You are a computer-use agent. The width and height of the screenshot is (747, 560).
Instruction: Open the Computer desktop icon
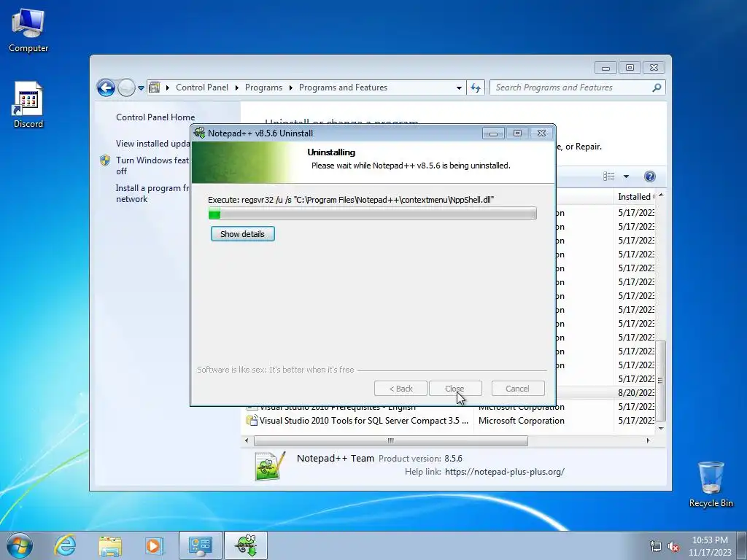28,31
